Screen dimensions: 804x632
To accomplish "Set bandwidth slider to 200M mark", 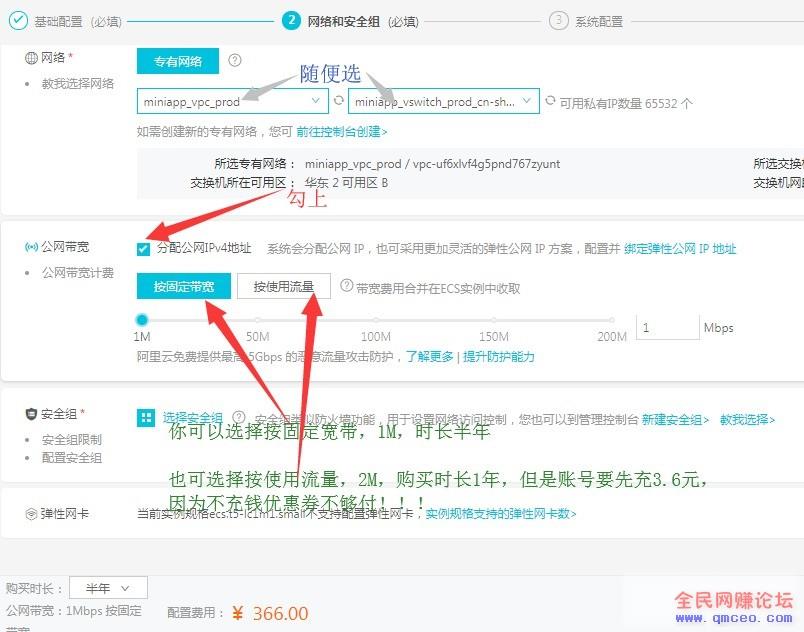I will 612,320.
